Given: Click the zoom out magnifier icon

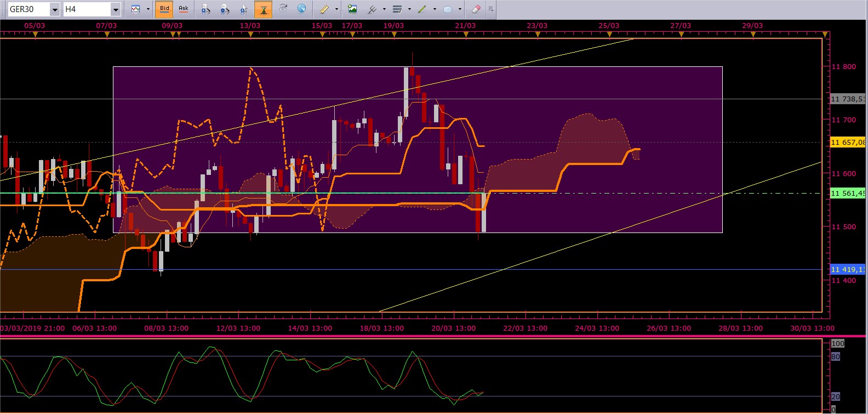Looking at the screenshot, I should point(225,9).
